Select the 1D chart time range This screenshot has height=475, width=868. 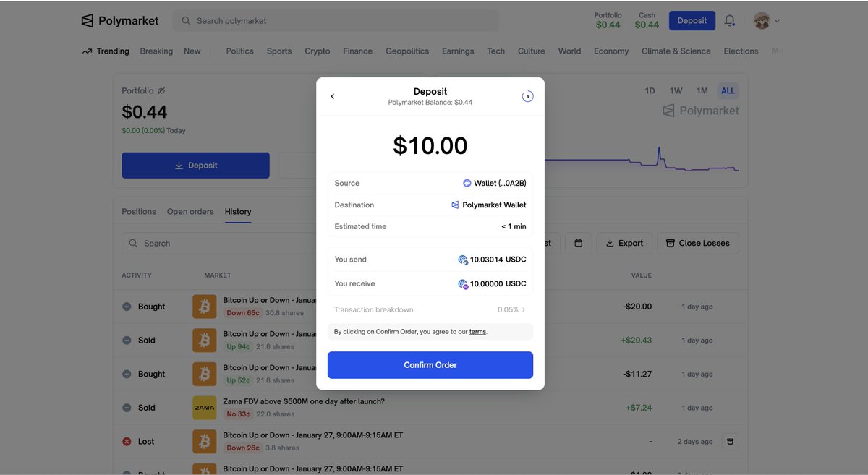coord(649,90)
